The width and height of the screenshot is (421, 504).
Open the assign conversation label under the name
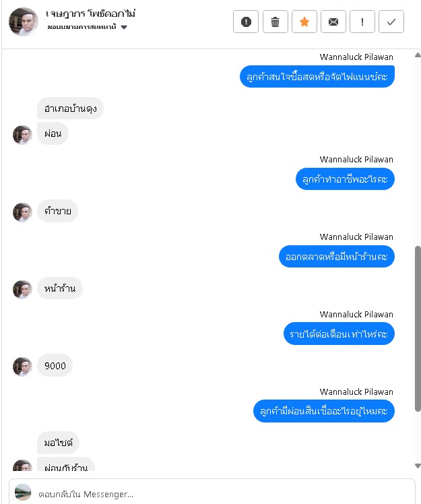82,27
